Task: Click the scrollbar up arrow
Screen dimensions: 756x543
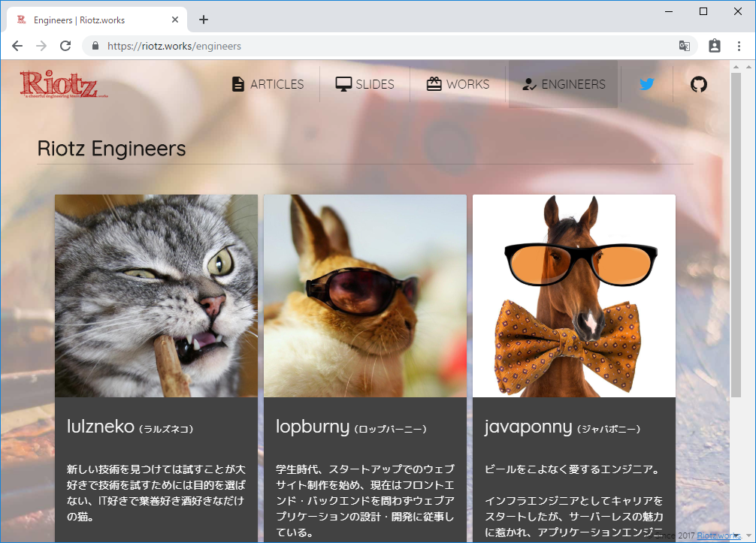Action: (736, 67)
